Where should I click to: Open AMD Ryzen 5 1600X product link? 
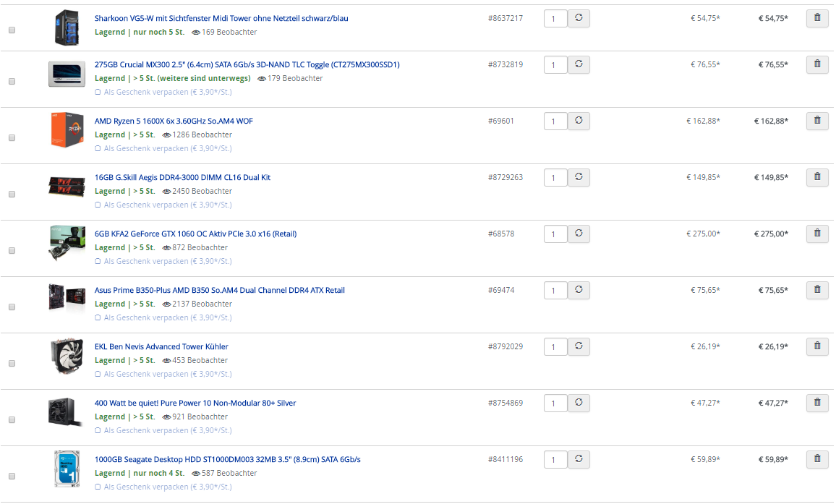point(174,121)
